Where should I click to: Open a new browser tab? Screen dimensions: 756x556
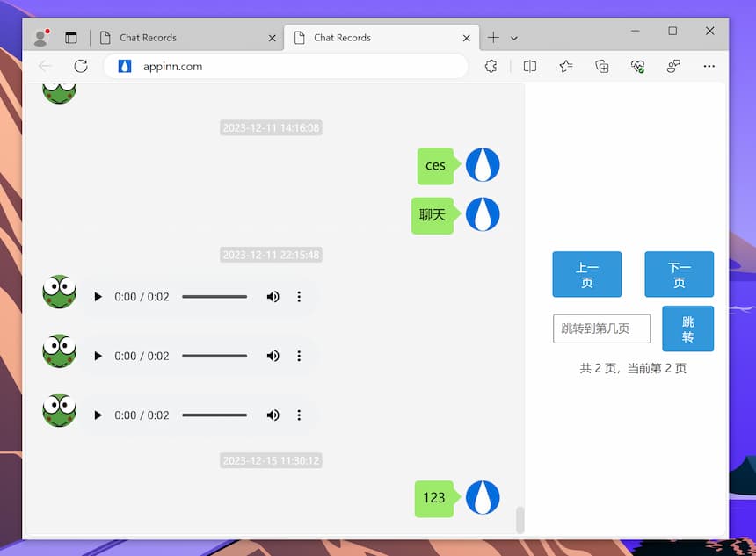[x=493, y=38]
